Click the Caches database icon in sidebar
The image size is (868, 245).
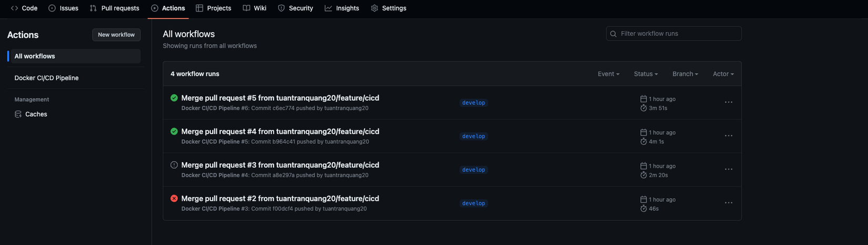[18, 114]
